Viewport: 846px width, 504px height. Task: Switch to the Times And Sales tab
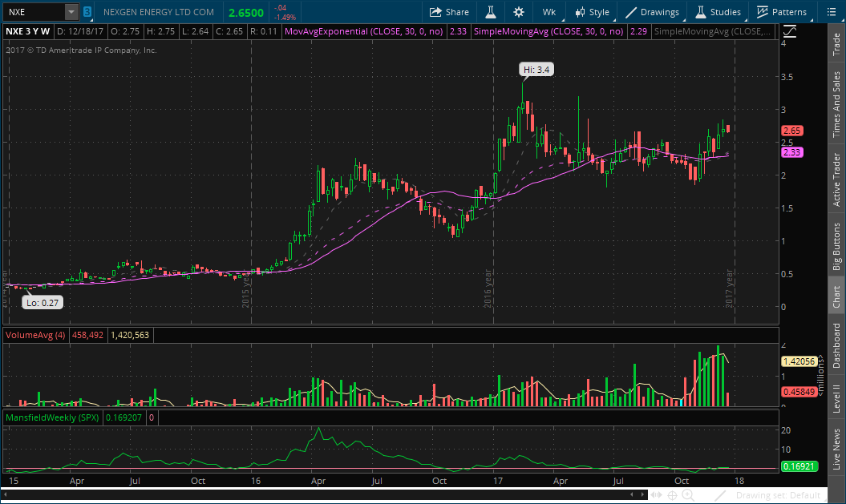(x=837, y=106)
